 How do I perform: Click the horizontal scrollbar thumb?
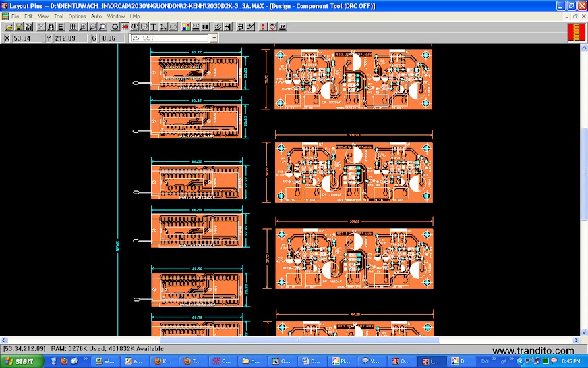pyautogui.click(x=299, y=340)
